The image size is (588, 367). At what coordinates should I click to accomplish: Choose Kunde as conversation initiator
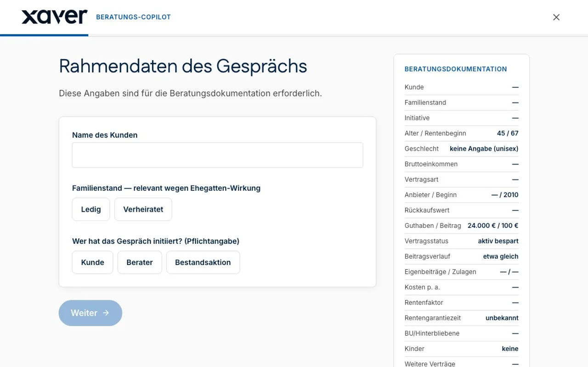point(93,262)
